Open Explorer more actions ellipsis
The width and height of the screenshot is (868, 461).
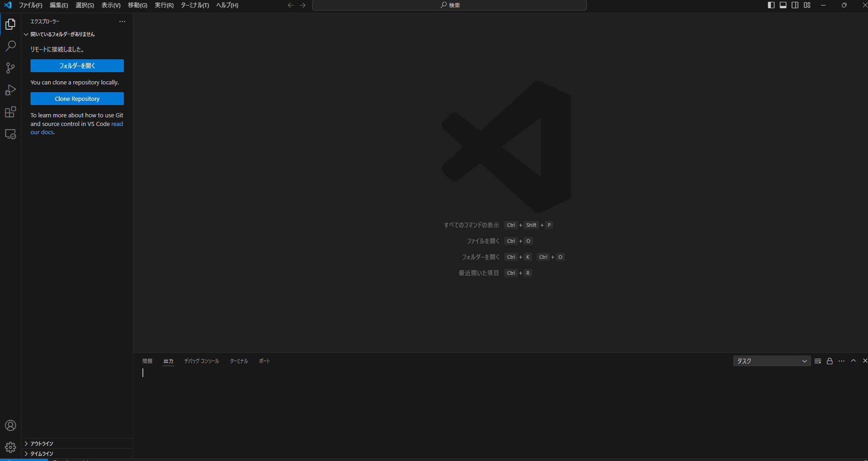(x=122, y=21)
